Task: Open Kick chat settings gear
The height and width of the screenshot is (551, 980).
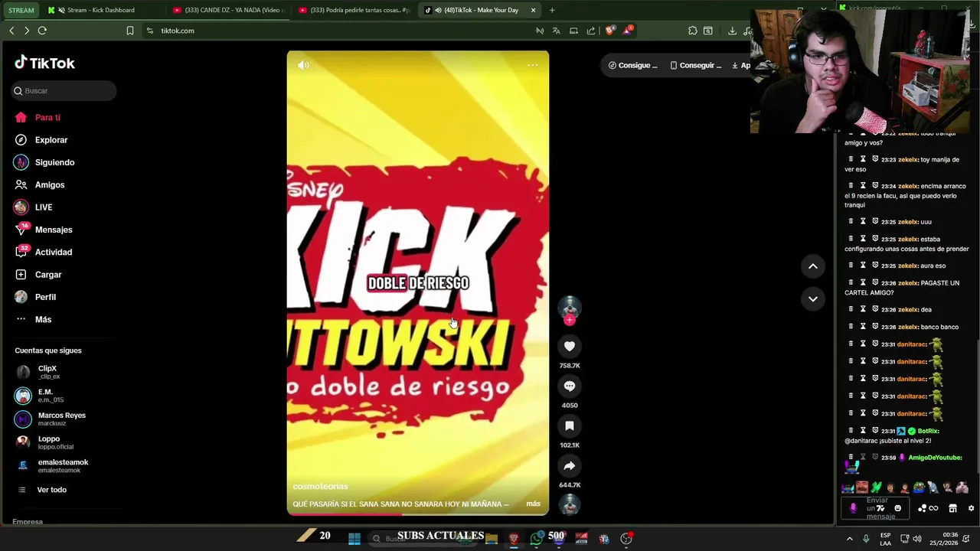Action: click(972, 508)
